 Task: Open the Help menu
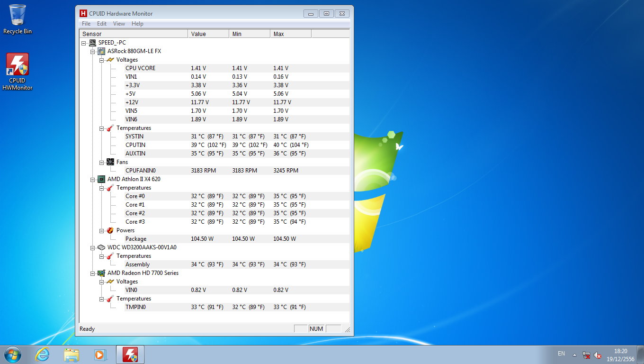[137, 24]
